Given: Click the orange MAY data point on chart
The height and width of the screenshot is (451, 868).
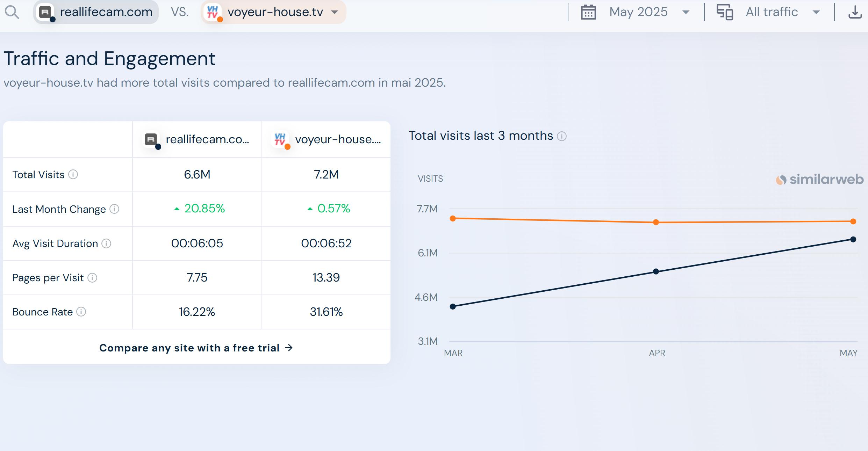Looking at the screenshot, I should point(853,221).
